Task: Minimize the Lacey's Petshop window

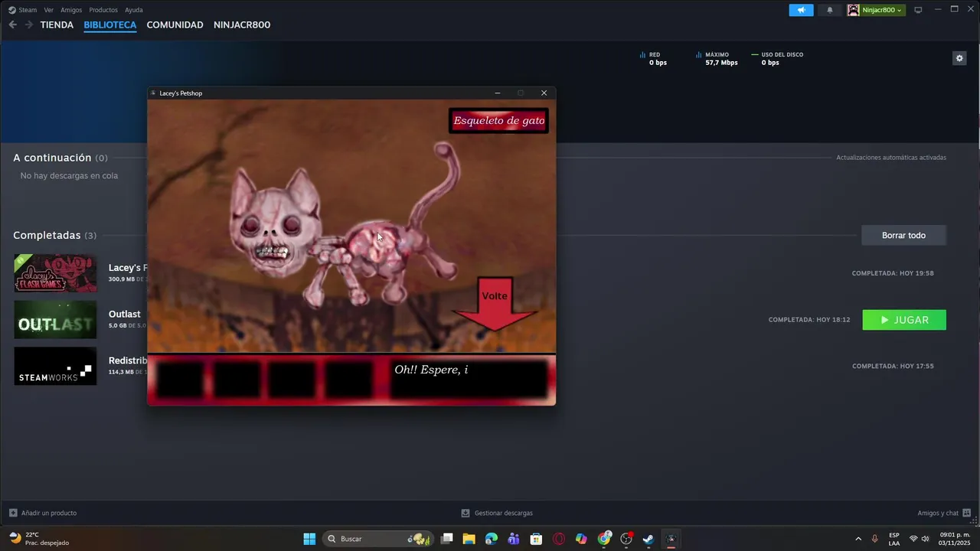Action: pos(497,93)
